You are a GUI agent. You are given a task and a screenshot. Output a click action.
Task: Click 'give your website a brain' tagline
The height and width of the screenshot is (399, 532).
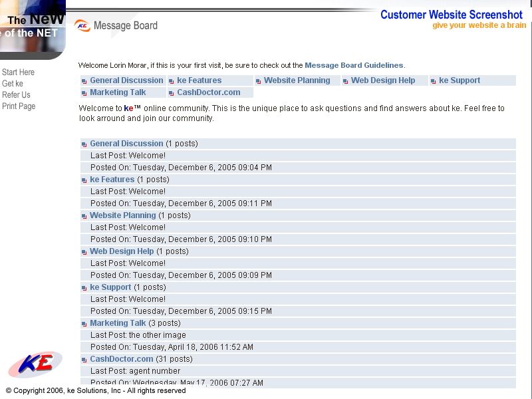coord(479,25)
